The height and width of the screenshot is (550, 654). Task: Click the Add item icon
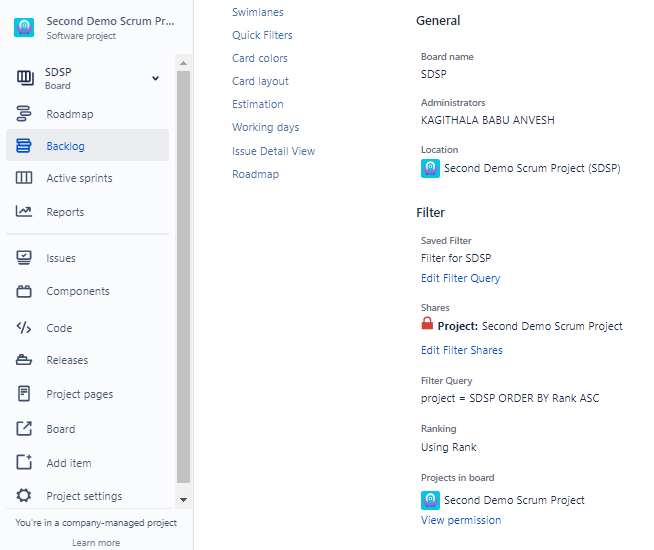pyautogui.click(x=24, y=462)
